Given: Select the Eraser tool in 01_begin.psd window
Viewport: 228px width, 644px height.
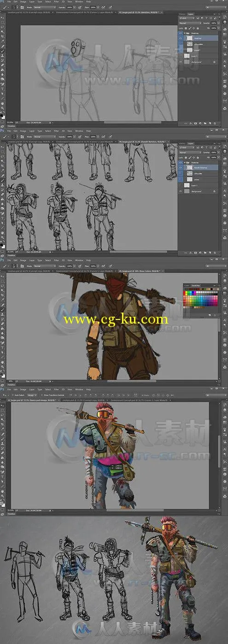Looking at the screenshot, I should point(3,65).
